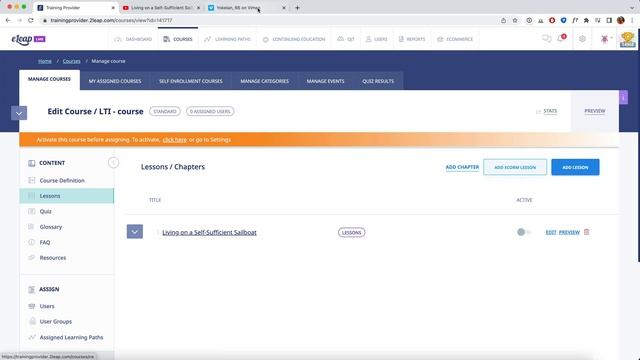Click the browser address bar URL
This screenshot has width=640, height=360.
pyautogui.click(x=111, y=20)
